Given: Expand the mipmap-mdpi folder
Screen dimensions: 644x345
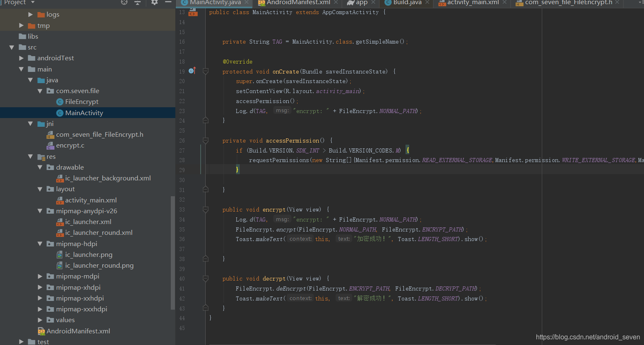Looking at the screenshot, I should [x=40, y=276].
